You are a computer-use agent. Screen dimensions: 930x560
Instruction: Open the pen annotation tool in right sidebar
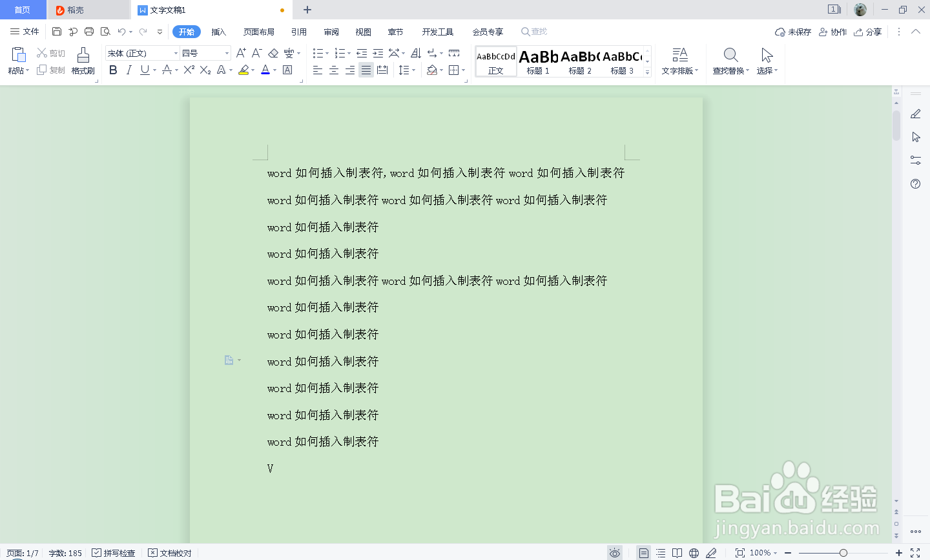point(915,114)
